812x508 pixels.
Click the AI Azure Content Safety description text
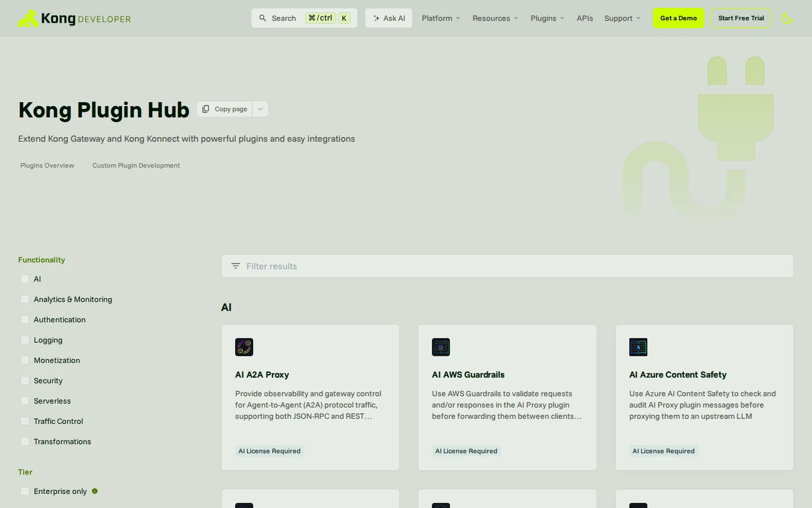(x=703, y=405)
